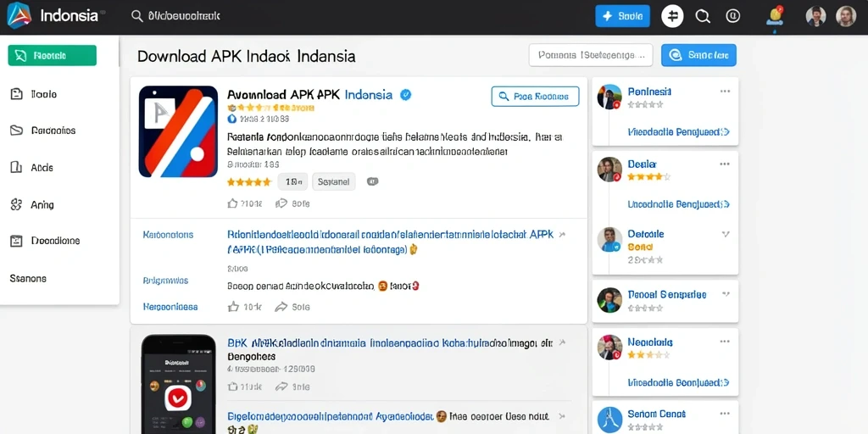Open the first user avatar in header
The height and width of the screenshot is (434, 868).
pyautogui.click(x=815, y=17)
